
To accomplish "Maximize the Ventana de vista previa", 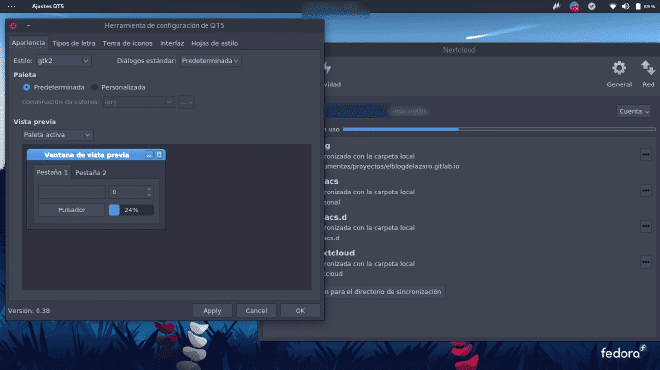I will point(159,155).
